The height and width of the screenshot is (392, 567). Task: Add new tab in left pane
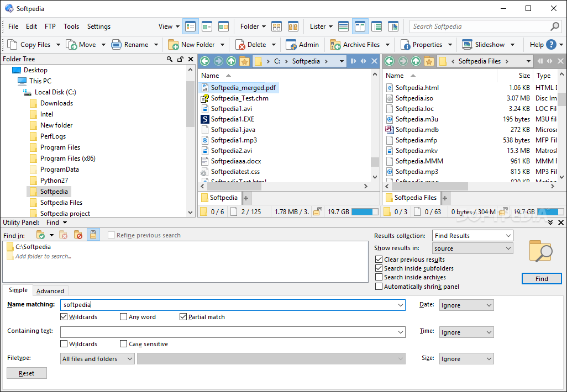[x=246, y=198]
